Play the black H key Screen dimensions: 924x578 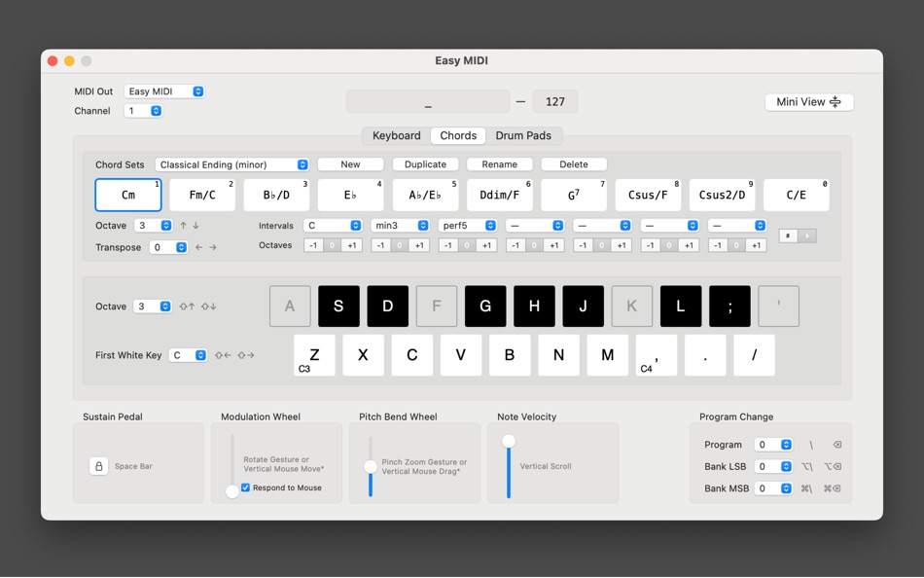pos(535,307)
